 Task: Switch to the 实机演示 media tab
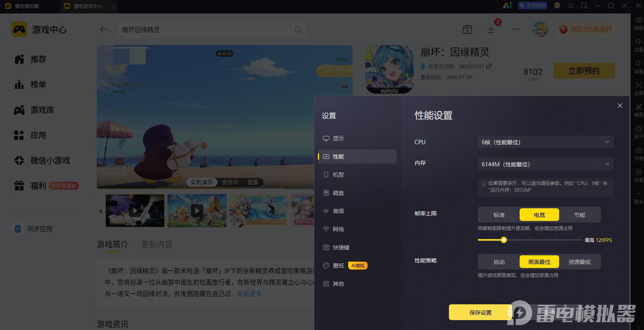click(x=202, y=182)
